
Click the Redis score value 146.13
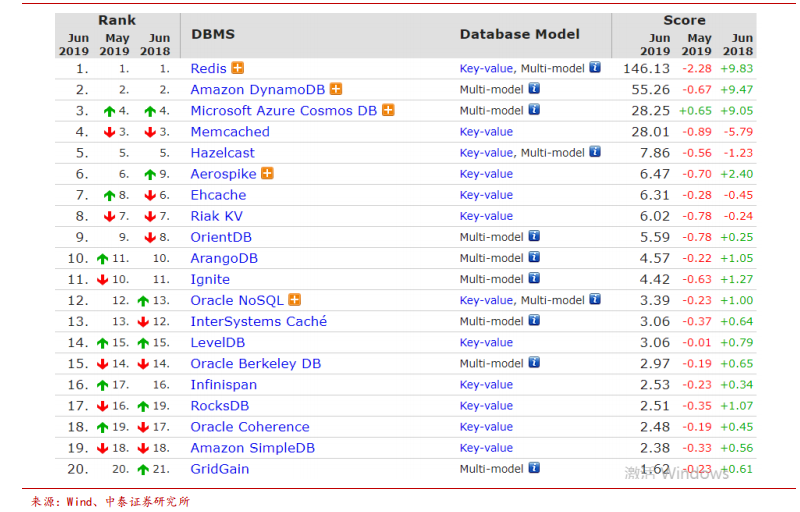click(646, 68)
